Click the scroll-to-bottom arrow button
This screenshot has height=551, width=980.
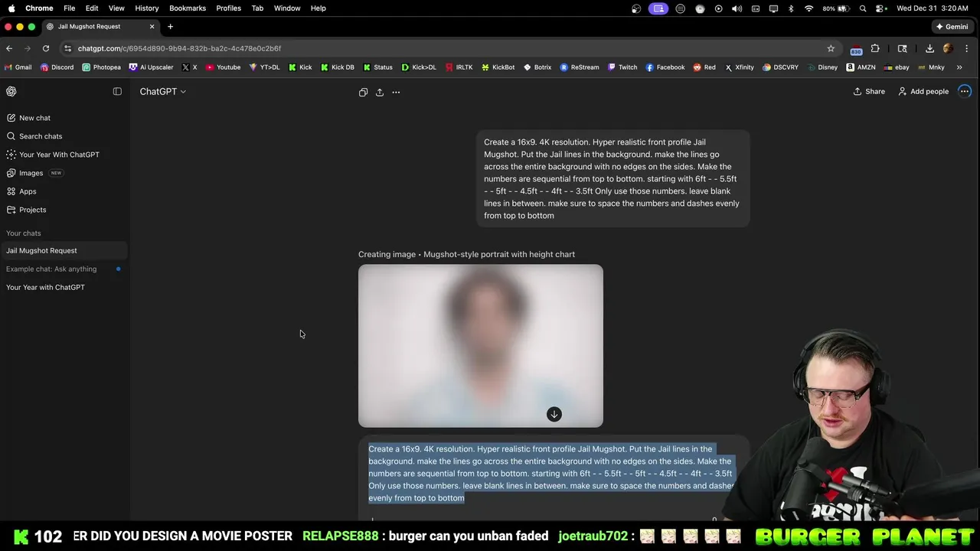tap(554, 414)
